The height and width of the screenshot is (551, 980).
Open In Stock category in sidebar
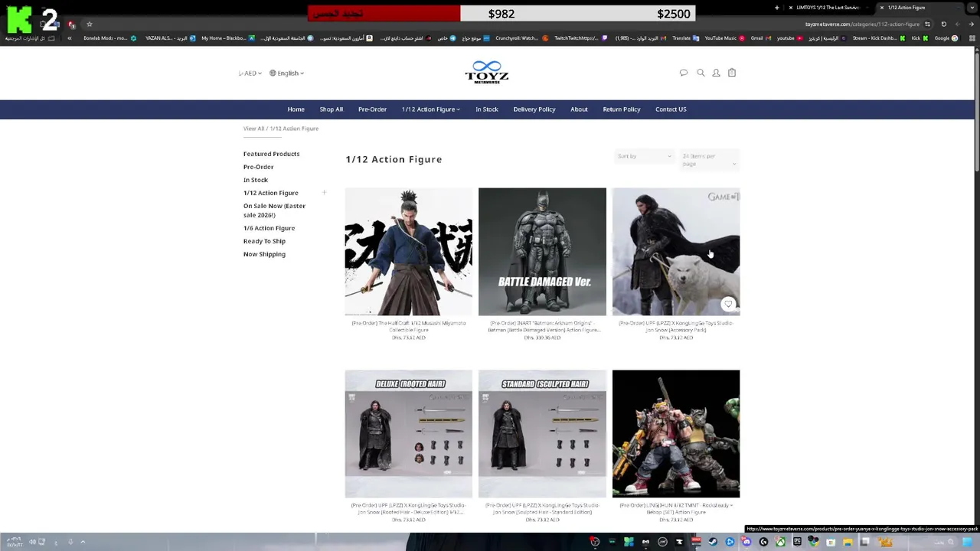pos(256,180)
